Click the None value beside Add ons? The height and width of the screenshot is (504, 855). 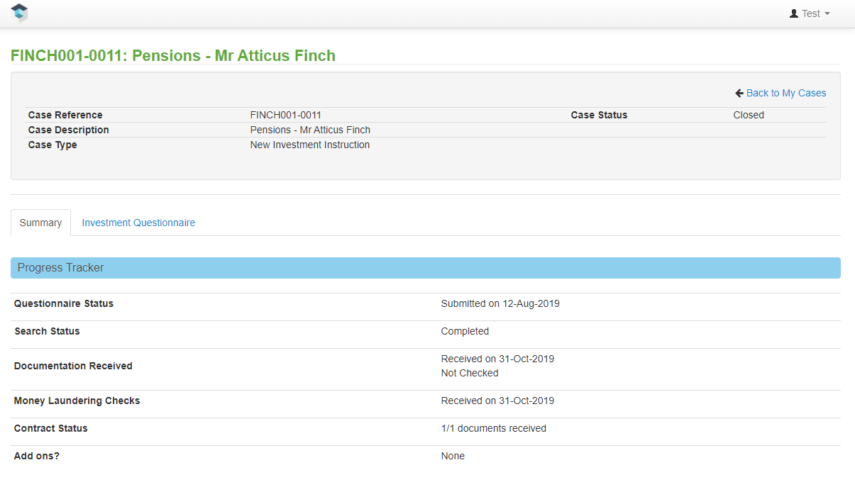(x=453, y=456)
